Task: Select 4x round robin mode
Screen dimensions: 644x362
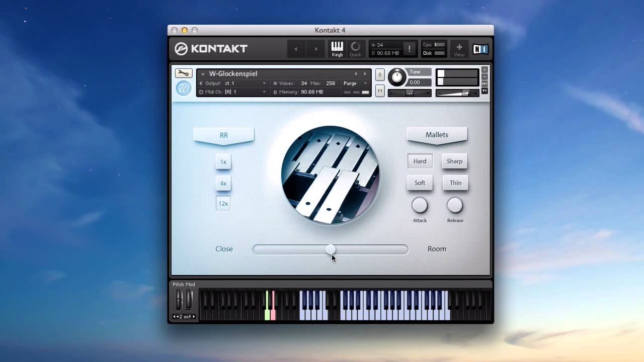Action: [223, 184]
